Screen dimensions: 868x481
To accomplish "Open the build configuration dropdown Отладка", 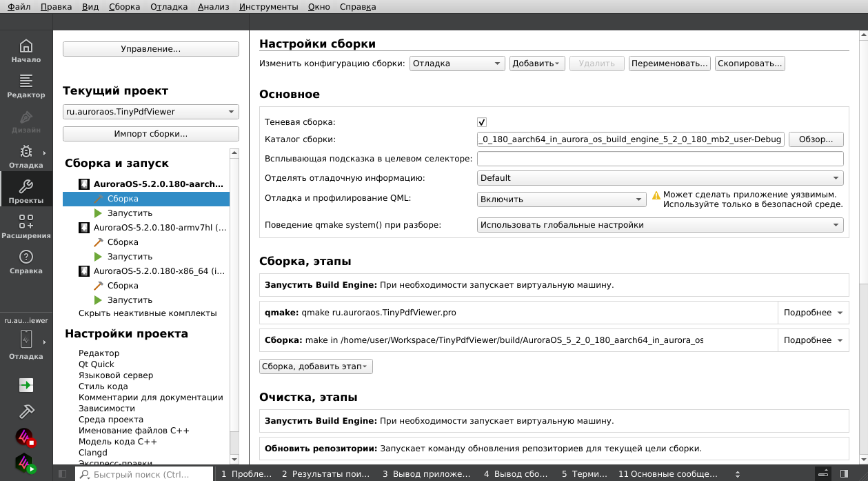I will [x=458, y=63].
